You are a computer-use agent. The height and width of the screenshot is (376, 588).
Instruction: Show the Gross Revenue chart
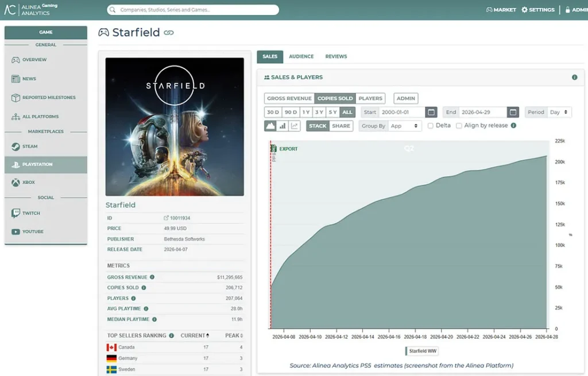(x=289, y=98)
